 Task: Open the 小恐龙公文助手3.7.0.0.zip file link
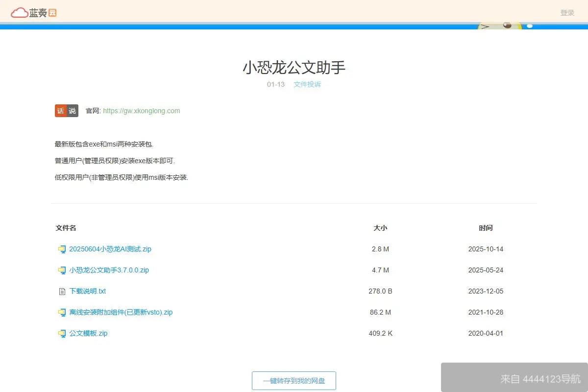point(109,270)
